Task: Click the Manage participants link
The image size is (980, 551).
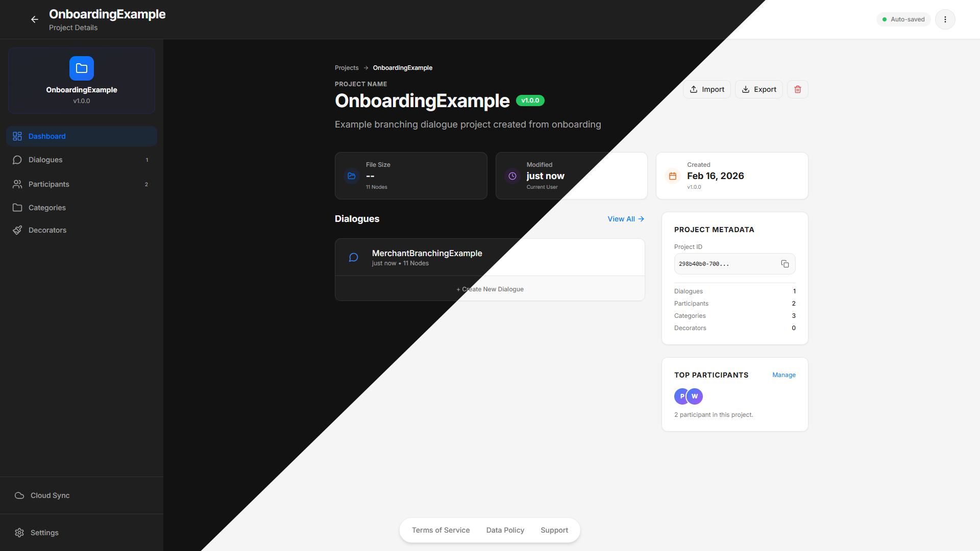Action: pyautogui.click(x=783, y=375)
